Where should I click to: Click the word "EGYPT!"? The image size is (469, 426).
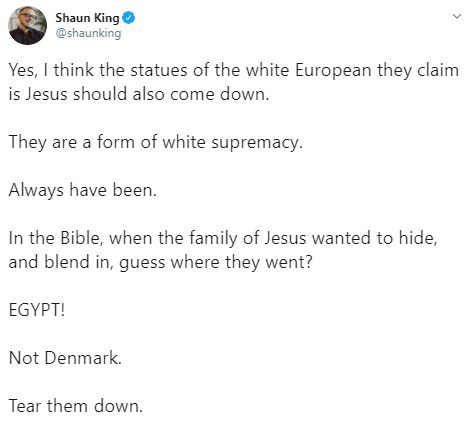click(37, 310)
